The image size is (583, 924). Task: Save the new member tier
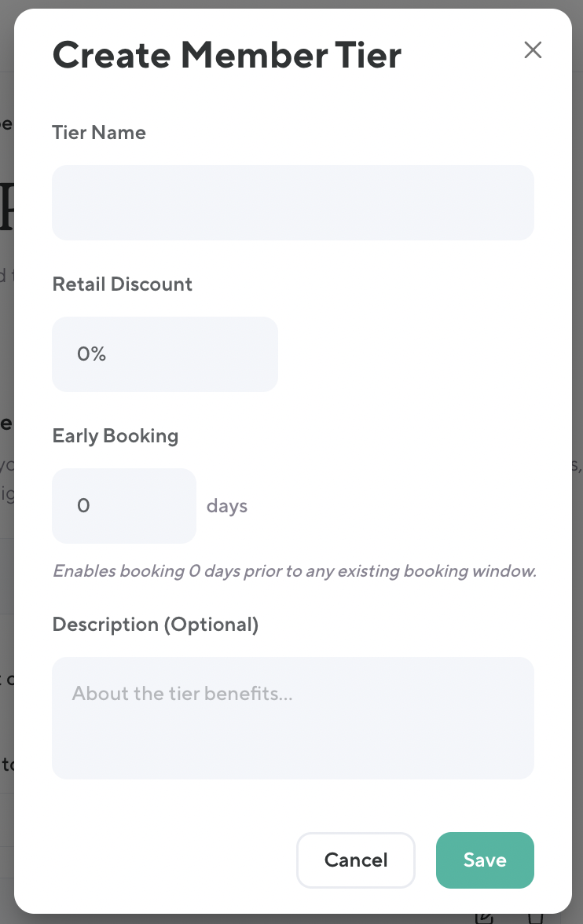pyautogui.click(x=485, y=860)
